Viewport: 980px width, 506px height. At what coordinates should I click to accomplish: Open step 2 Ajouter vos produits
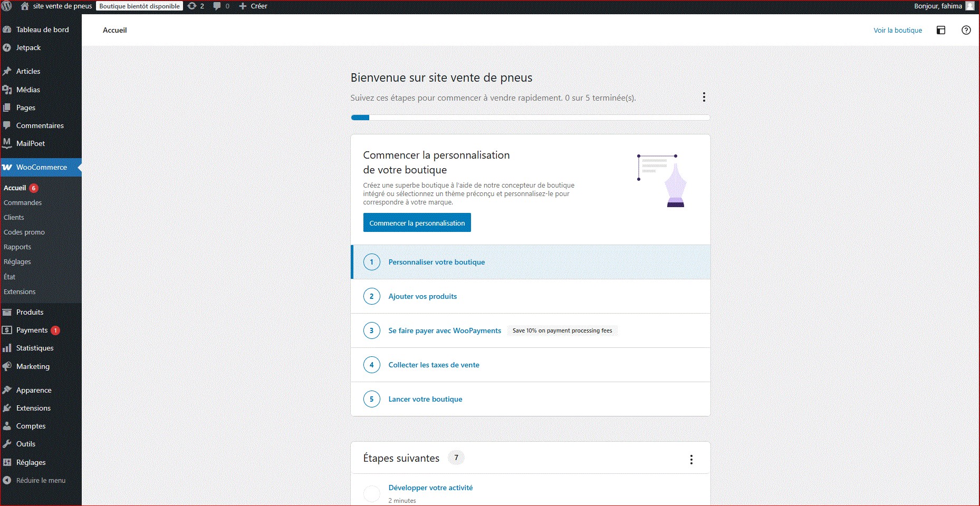coord(531,296)
